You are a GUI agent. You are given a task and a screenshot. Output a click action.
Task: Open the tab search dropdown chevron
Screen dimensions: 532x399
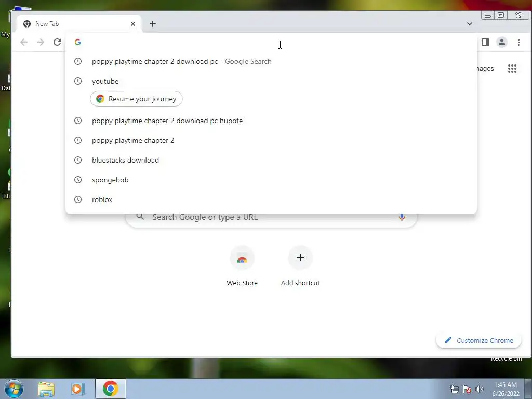click(470, 24)
